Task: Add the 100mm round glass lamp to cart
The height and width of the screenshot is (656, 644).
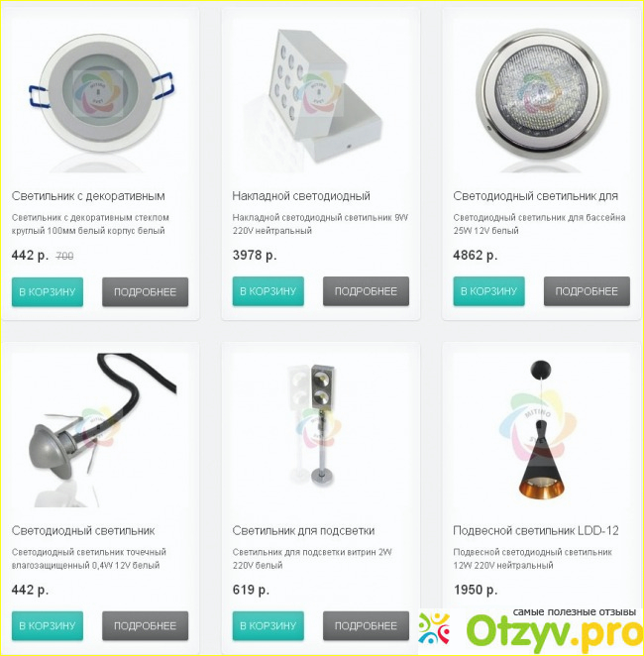Action: click(x=48, y=292)
